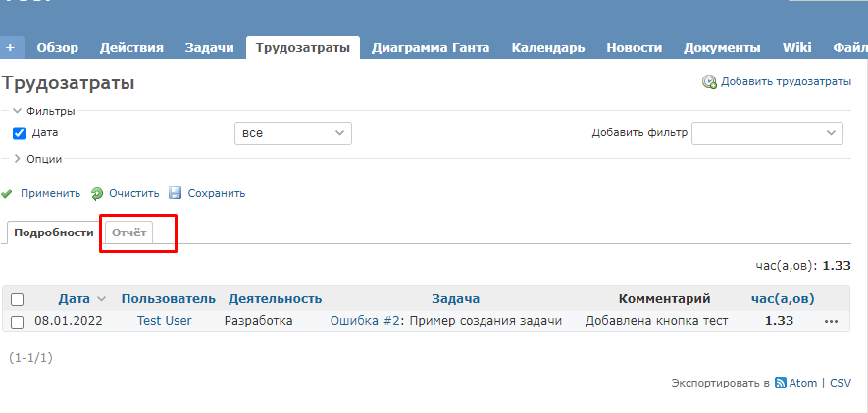Check the select-all checkbox in table header
Screen dimensions: 868x413
click(17, 299)
